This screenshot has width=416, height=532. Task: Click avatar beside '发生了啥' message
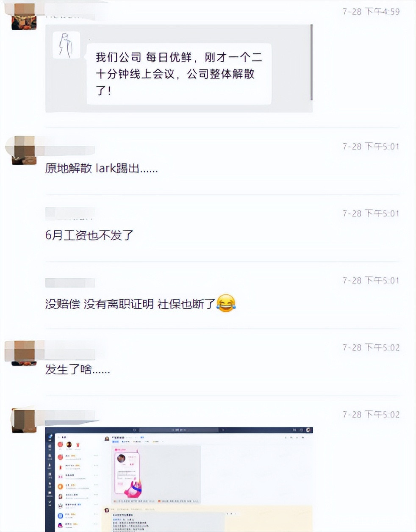click(24, 352)
